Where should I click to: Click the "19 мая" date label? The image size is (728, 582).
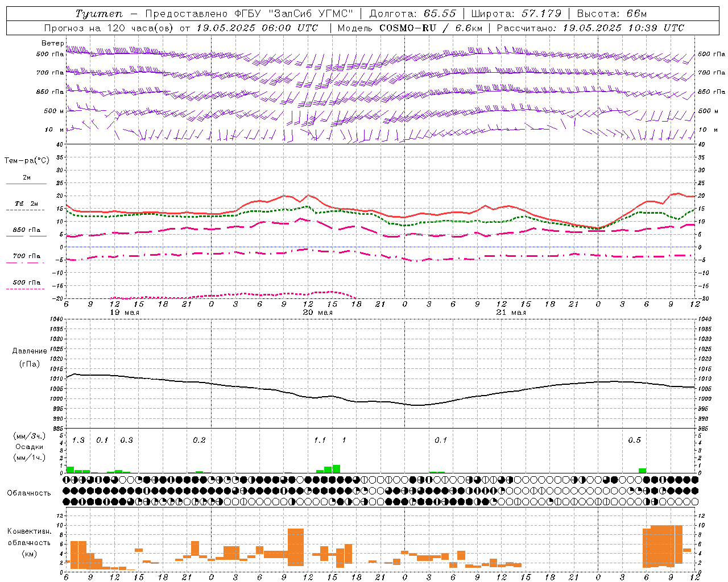(125, 313)
